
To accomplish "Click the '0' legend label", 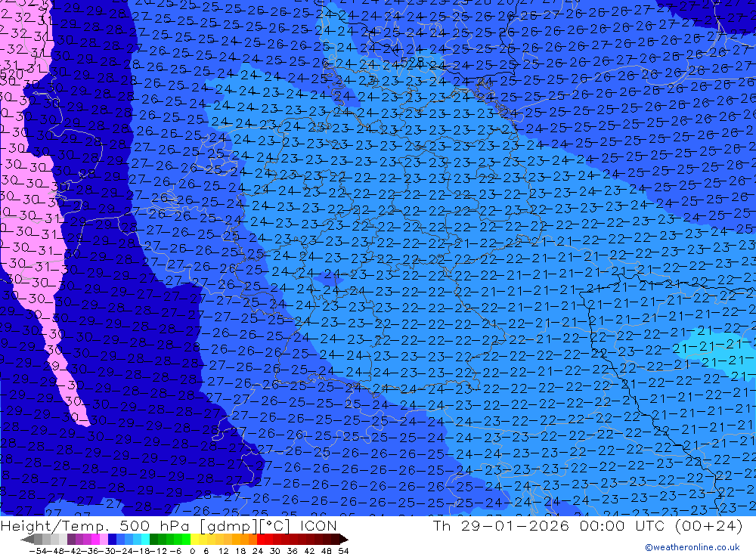I will (x=192, y=551).
